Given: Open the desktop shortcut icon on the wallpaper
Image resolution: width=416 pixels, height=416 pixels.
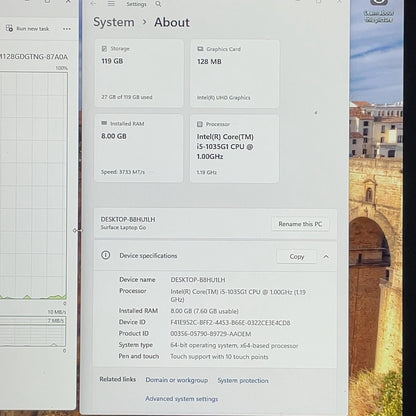Looking at the screenshot, I should coord(379,11).
